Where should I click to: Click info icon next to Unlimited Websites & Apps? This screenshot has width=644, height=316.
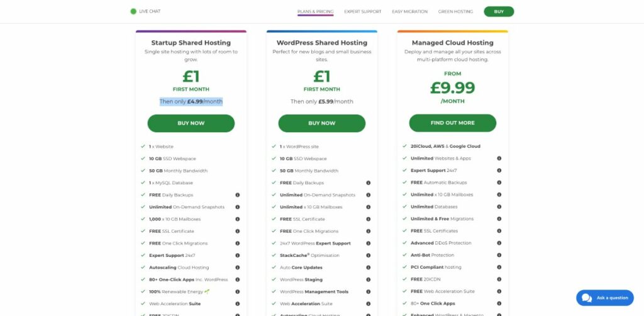click(x=499, y=158)
